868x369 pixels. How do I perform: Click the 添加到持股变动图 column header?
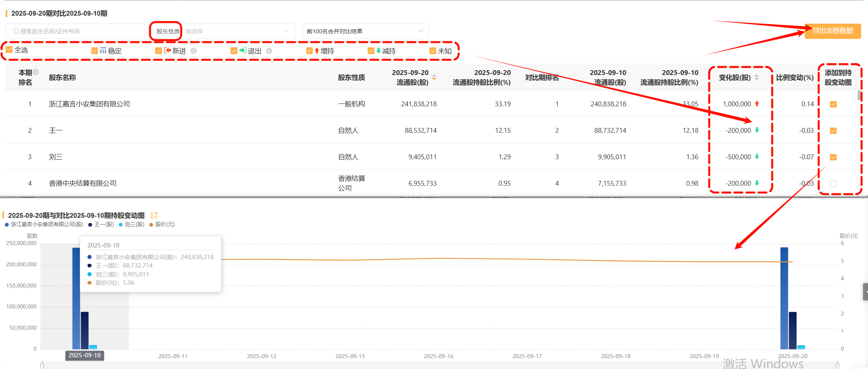coord(838,77)
